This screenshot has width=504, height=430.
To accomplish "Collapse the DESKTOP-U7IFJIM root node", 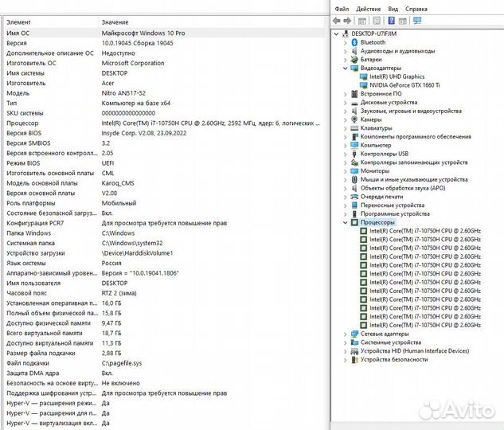I will [336, 33].
